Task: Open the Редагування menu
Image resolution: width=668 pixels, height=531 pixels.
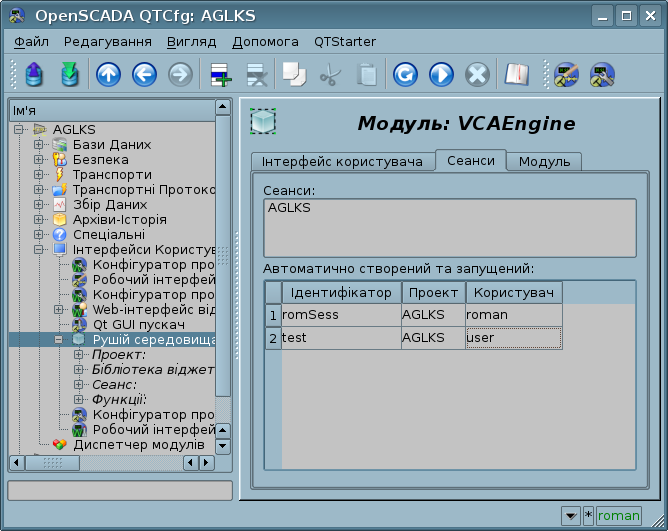Action: 108,42
